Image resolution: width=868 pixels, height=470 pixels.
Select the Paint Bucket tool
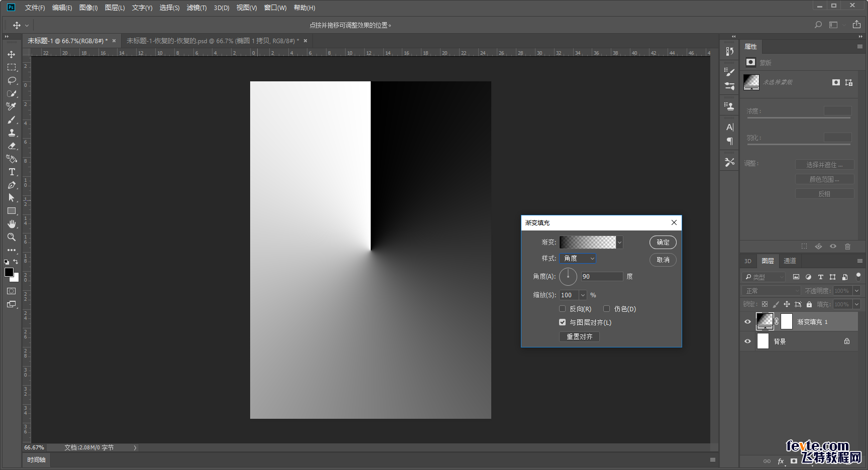pyautogui.click(x=12, y=159)
